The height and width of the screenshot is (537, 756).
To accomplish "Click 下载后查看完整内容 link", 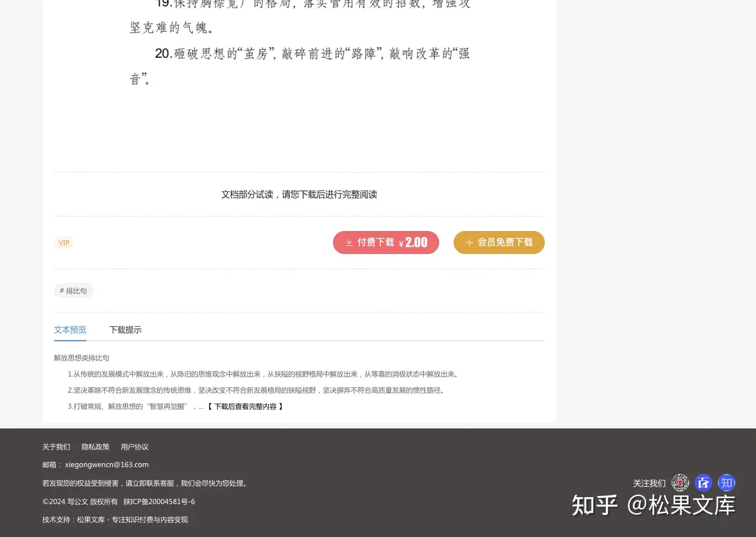I will 245,407.
